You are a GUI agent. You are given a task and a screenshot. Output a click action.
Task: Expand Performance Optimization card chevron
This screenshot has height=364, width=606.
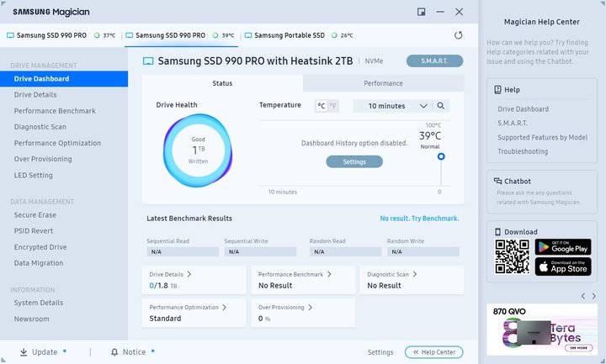225,308
